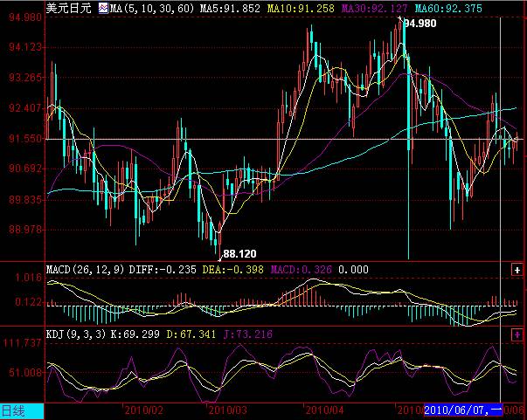527x420 pixels.
Task: Click the MA indicator icon beside 美元日元
Action: click(x=103, y=8)
